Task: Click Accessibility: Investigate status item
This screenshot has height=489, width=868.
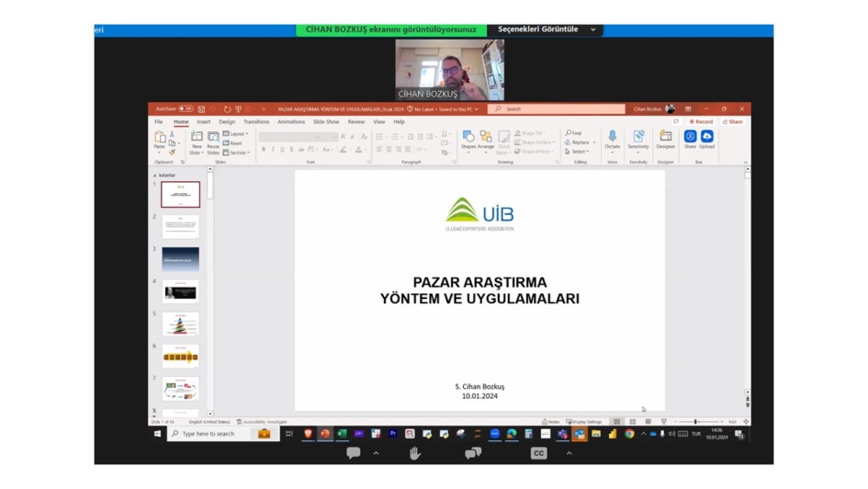Action: click(x=261, y=422)
